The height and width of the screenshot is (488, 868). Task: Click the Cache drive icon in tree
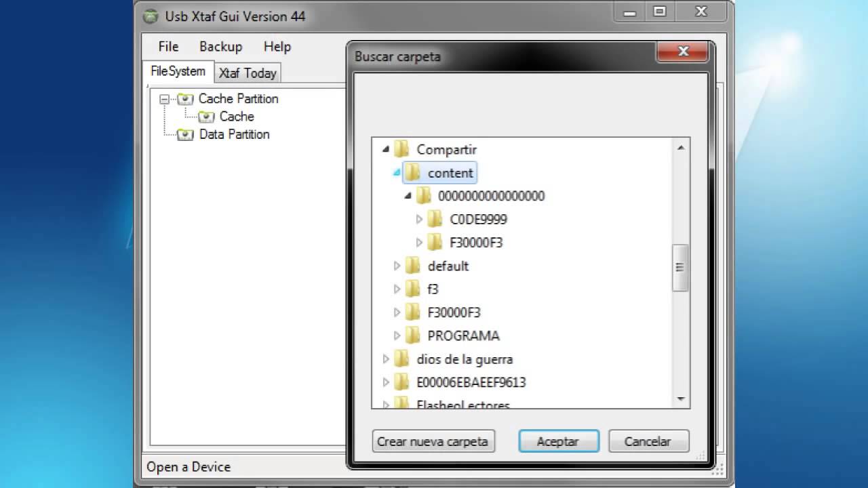click(x=206, y=117)
